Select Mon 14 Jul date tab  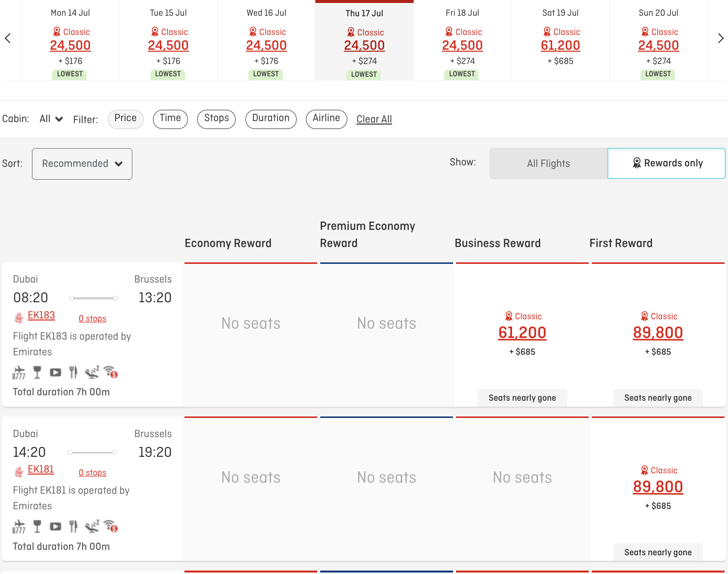(70, 40)
